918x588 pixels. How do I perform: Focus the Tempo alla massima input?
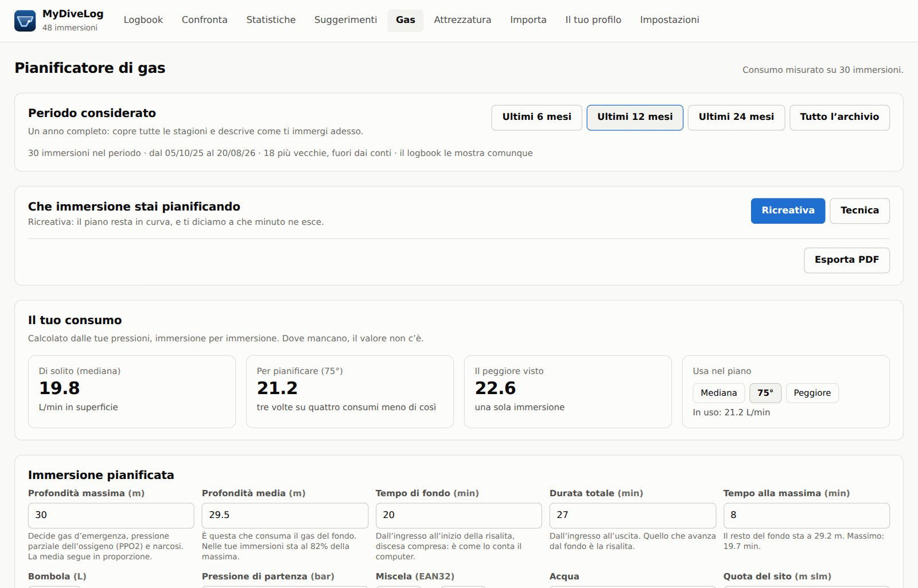click(x=806, y=515)
